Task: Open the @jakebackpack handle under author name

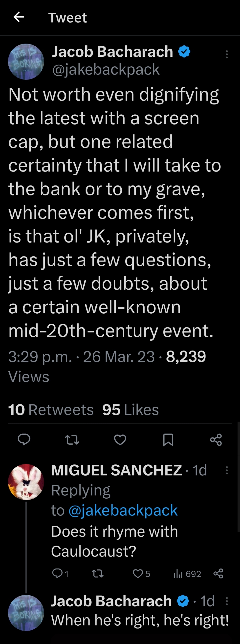Action: [106, 69]
